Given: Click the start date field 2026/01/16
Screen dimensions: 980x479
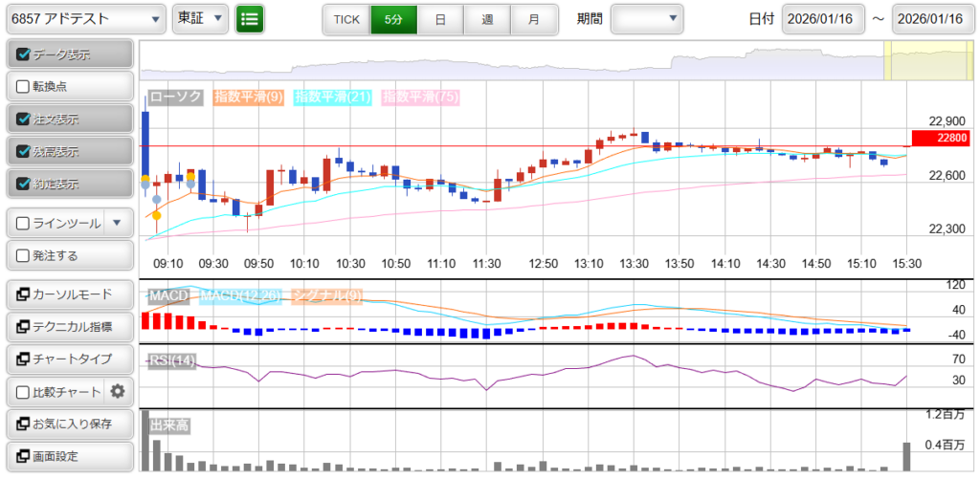Looking at the screenshot, I should click(823, 19).
